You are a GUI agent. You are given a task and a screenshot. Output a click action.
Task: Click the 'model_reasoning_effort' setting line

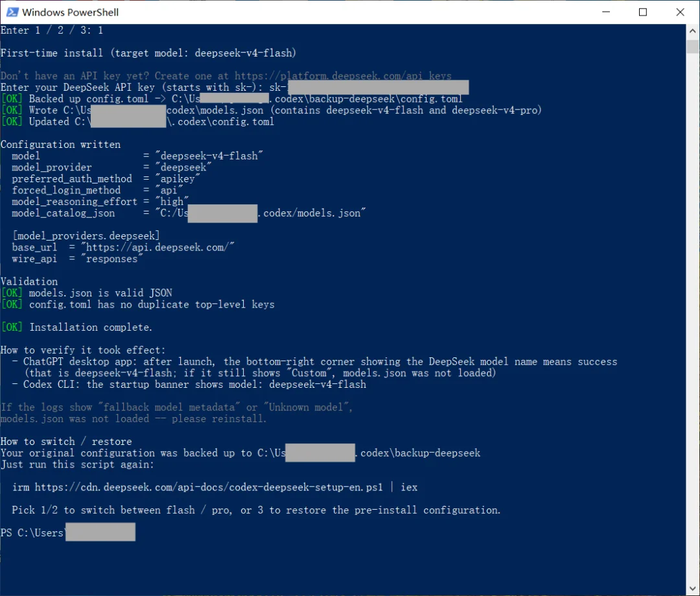coord(100,202)
